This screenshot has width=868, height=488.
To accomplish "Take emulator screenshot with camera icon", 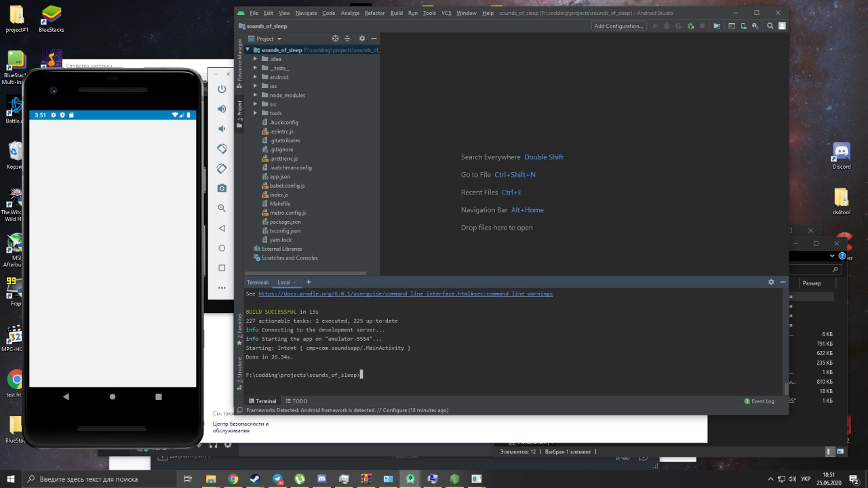I will tap(222, 188).
